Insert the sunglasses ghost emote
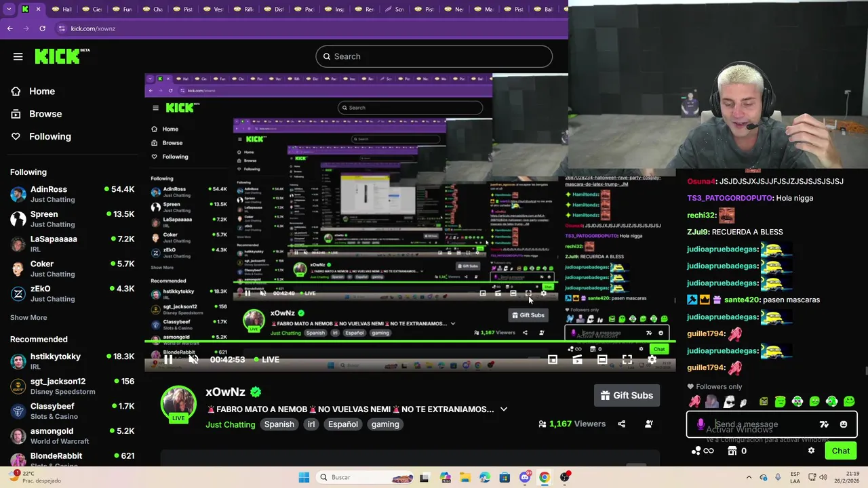This screenshot has height=488, width=868. 728,401
